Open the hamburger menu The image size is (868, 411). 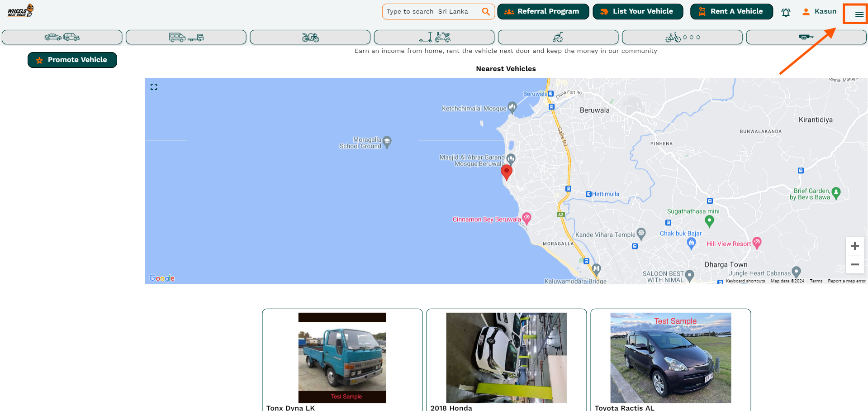(x=859, y=14)
